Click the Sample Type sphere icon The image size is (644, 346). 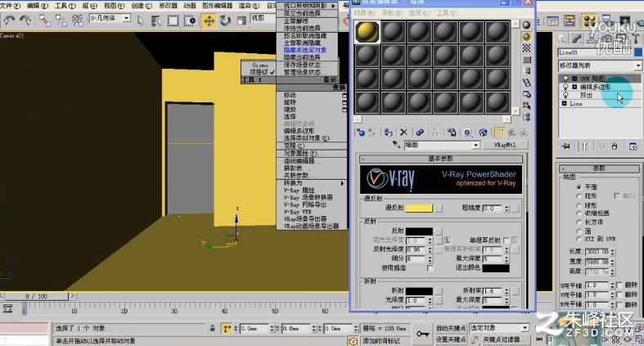point(526,25)
